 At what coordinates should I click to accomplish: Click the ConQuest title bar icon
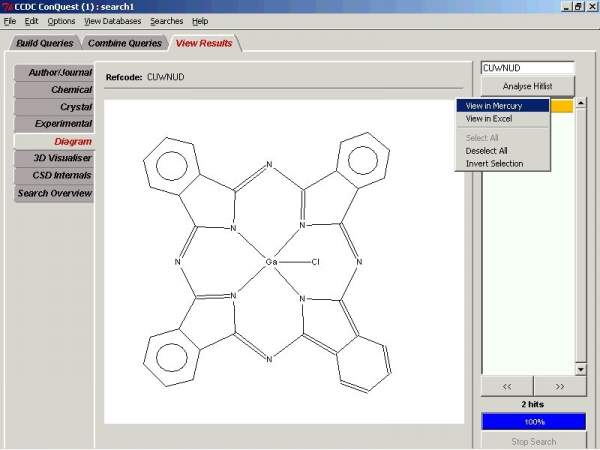[7, 7]
